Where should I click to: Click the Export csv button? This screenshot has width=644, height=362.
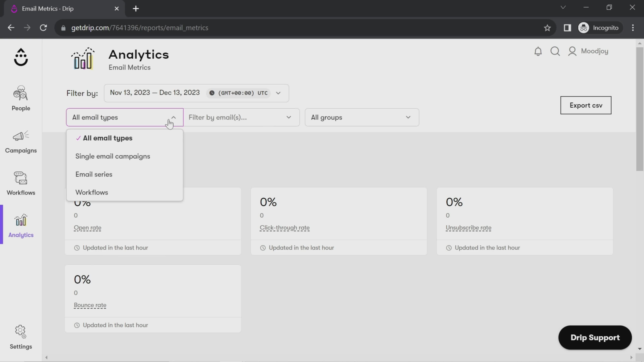click(586, 105)
